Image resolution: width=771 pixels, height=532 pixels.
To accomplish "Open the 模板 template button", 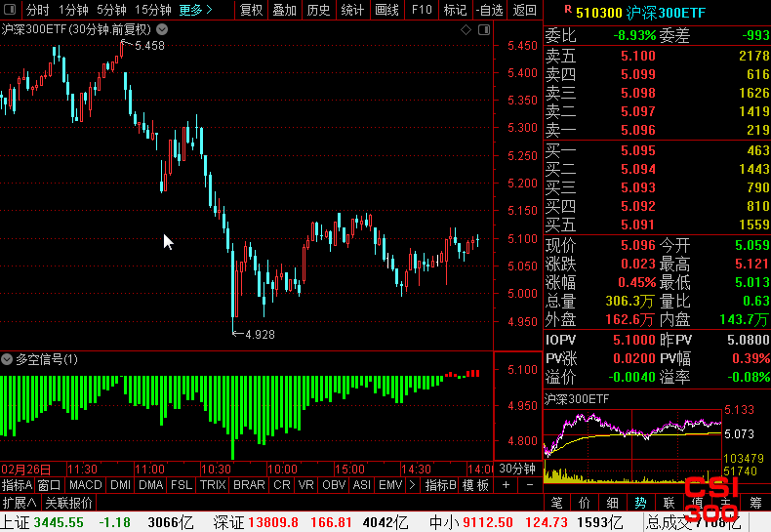I will 475,485.
